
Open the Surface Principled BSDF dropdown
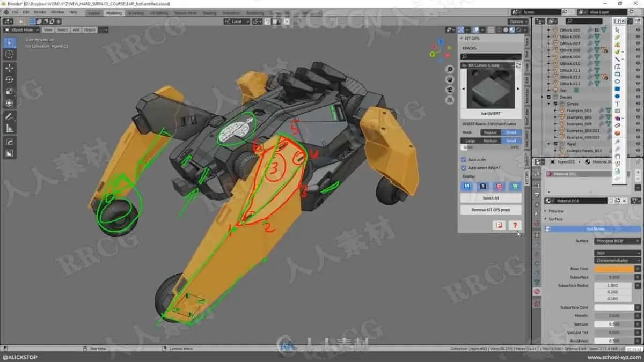(617, 241)
